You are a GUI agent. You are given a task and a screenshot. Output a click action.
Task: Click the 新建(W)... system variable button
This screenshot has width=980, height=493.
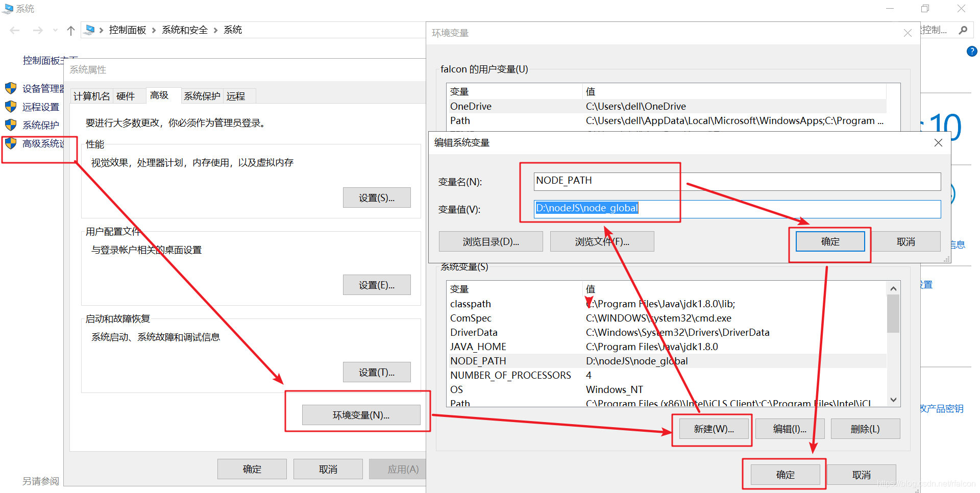pyautogui.click(x=714, y=429)
